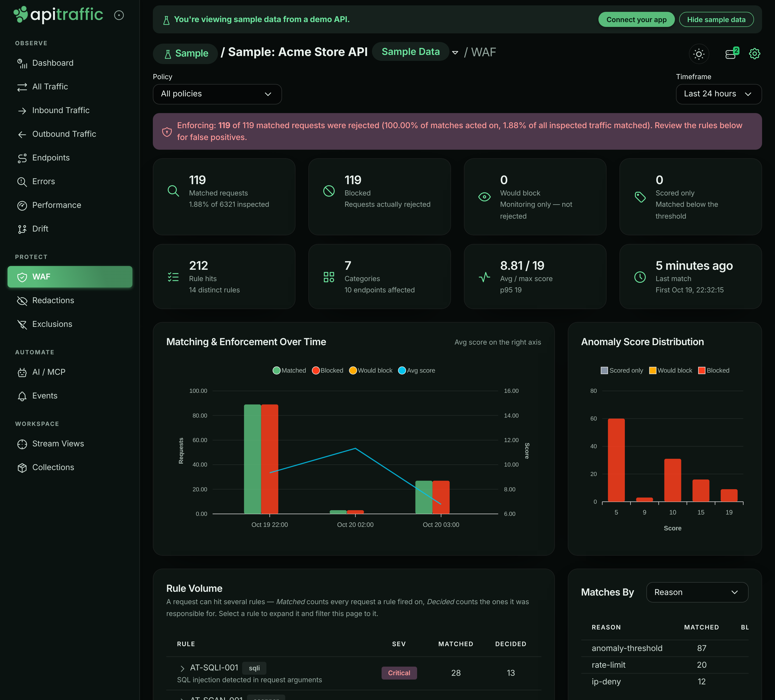Click Connect your app button
This screenshot has height=700, width=775.
636,20
